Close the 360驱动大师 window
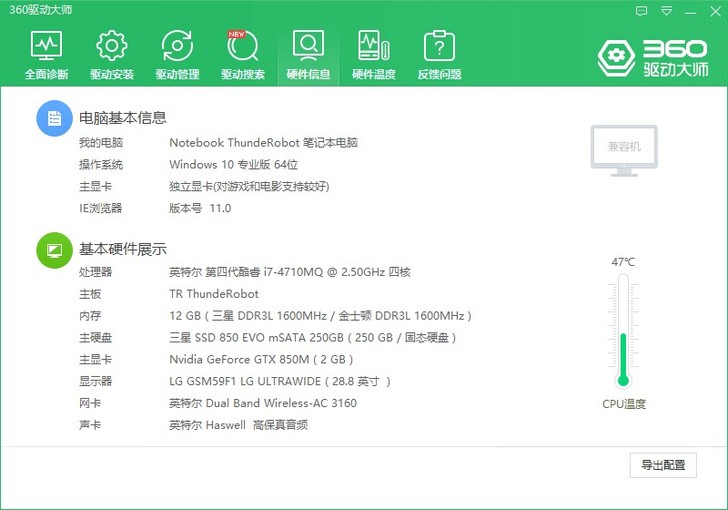Image resolution: width=728 pixels, height=510 pixels. [x=715, y=11]
